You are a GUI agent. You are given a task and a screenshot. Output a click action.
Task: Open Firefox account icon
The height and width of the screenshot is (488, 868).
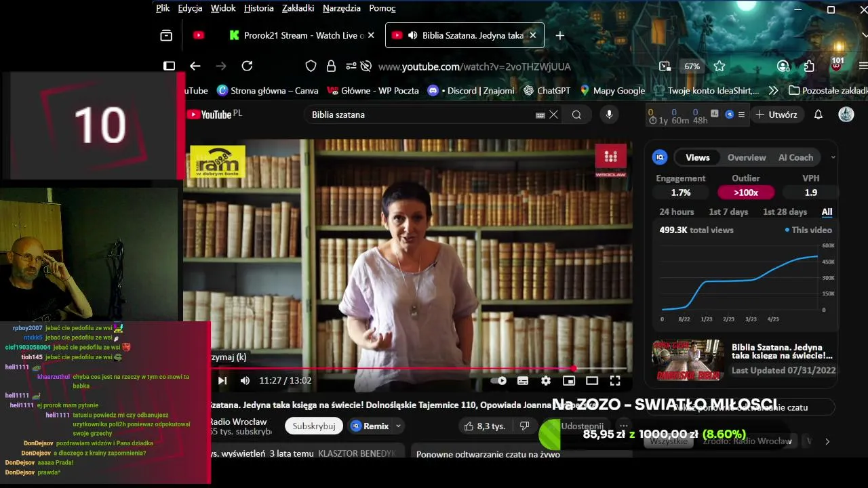point(783,66)
